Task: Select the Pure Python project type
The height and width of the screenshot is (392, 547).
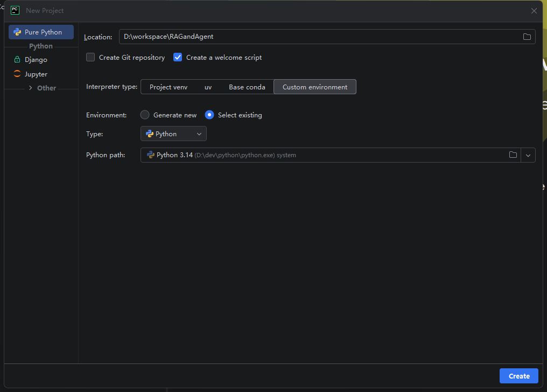Action: (x=41, y=32)
